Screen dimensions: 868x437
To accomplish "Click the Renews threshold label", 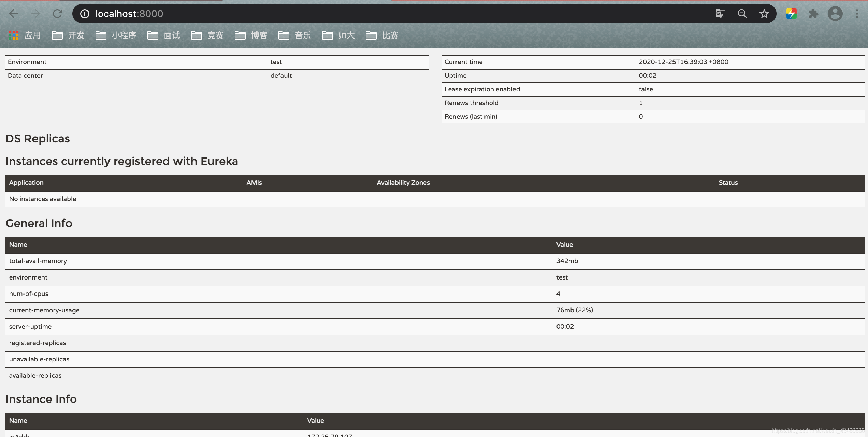I will [472, 103].
